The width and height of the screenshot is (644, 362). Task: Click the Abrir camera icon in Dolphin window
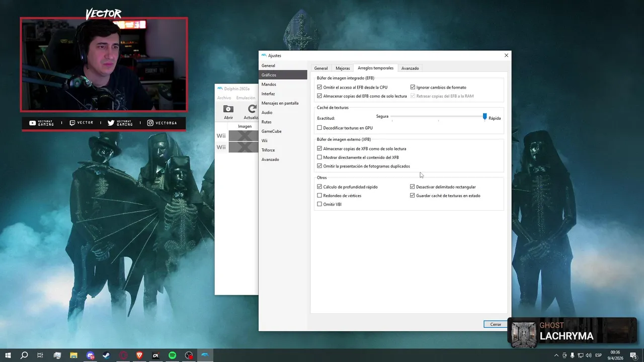(x=228, y=109)
